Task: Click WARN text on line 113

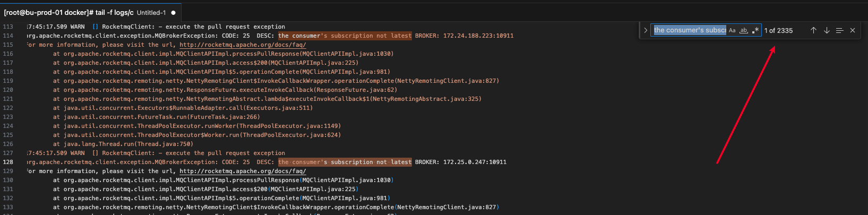Action: 78,27
